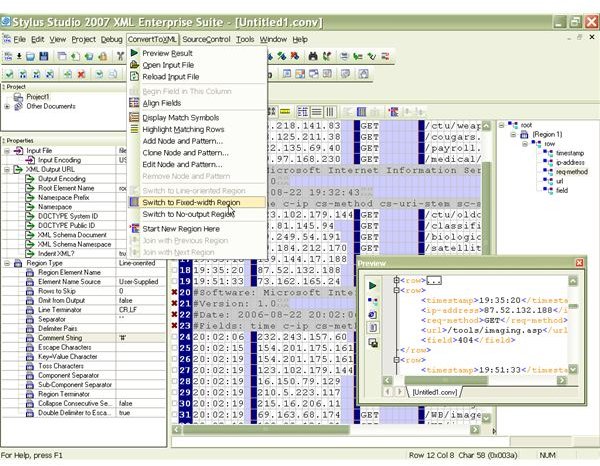Image resolution: width=600 pixels, height=466 pixels.
Task: Click the Start New Region icon in editor toolbar
Action: coord(393,112)
